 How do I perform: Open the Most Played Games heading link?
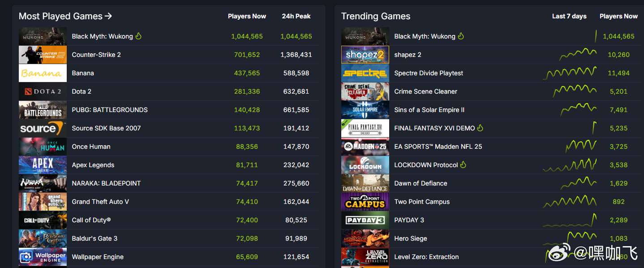pyautogui.click(x=65, y=17)
